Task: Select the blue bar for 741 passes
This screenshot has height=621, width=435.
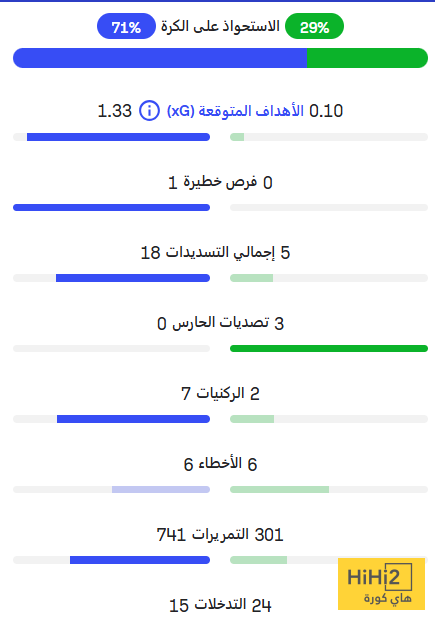Action: [140, 560]
